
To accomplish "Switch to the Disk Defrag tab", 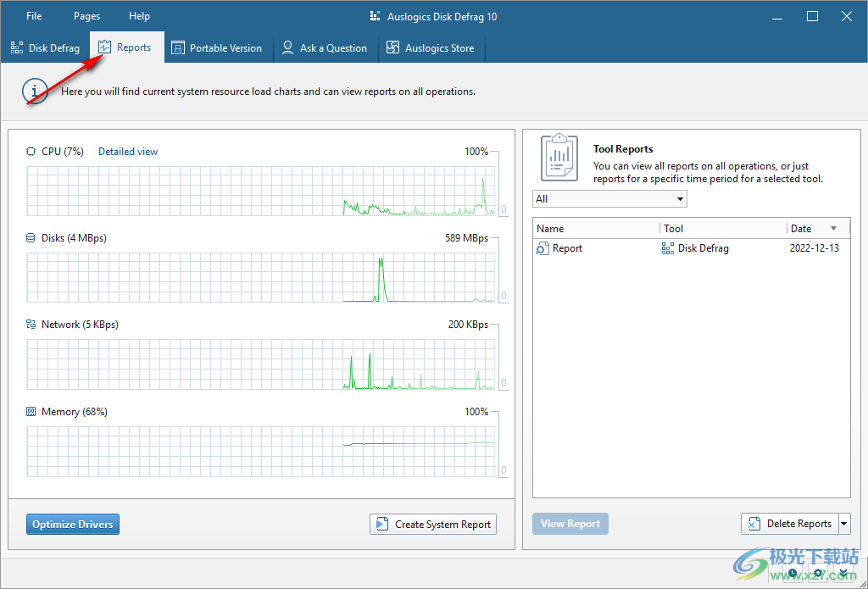I will tap(46, 48).
